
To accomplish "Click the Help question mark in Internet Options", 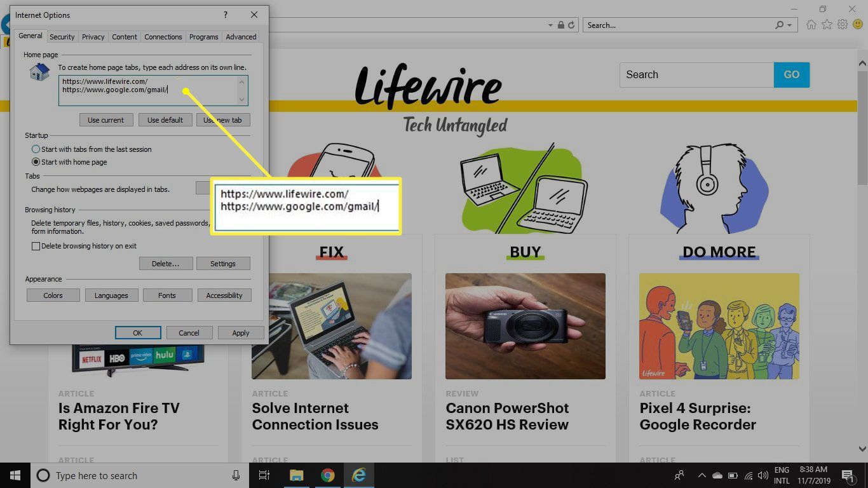I will coord(225,15).
